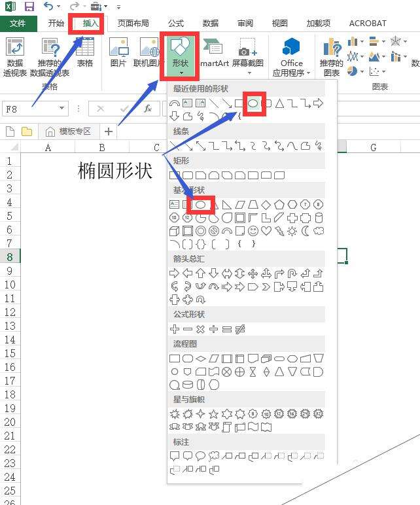
Task: Click the Redo arrow icon
Action: (74, 6)
